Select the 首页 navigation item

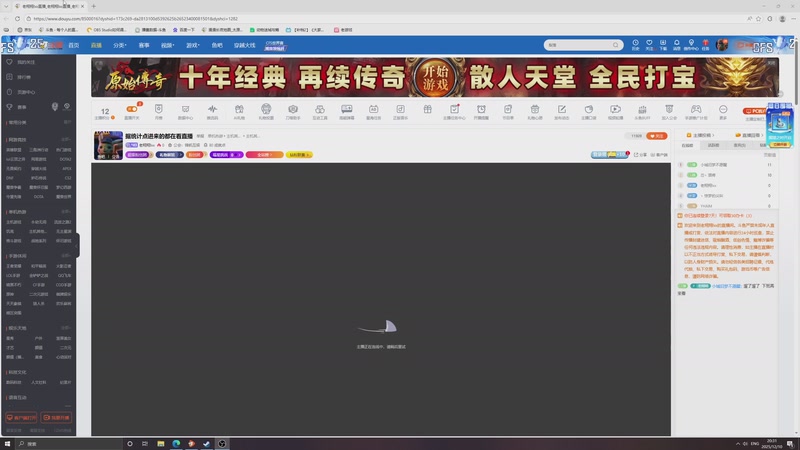coord(74,45)
